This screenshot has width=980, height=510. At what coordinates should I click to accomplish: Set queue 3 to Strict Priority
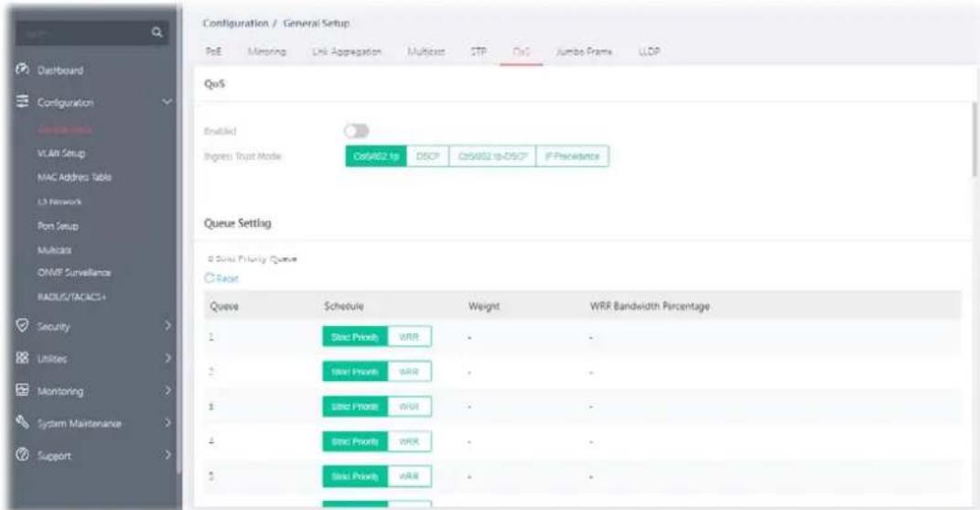[x=355, y=407]
